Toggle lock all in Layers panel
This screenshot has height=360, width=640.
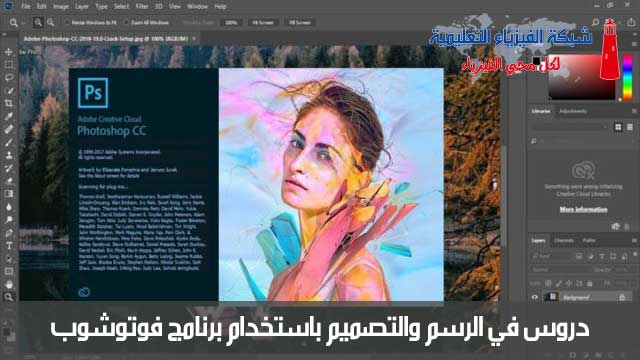pyautogui.click(x=589, y=283)
